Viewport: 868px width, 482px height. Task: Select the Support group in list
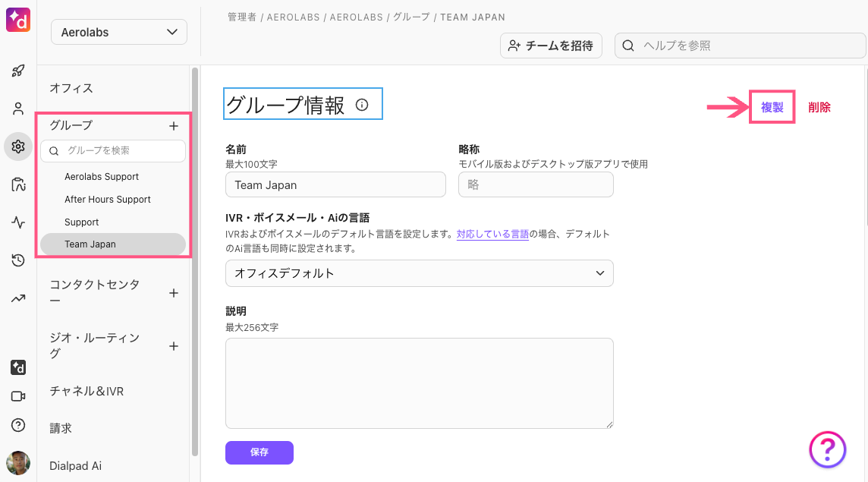tap(82, 222)
